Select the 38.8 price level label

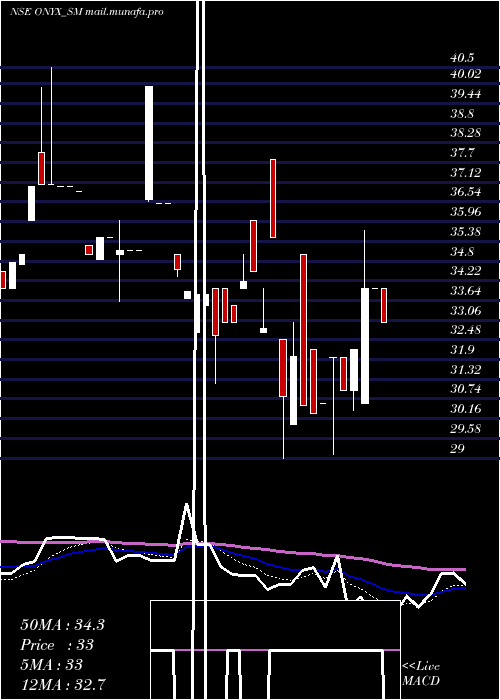(x=462, y=113)
